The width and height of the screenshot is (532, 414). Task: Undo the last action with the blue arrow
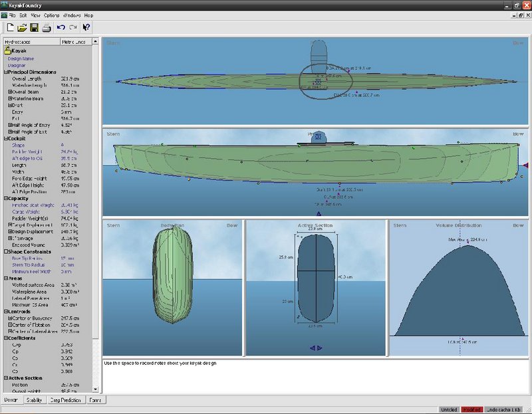click(61, 27)
